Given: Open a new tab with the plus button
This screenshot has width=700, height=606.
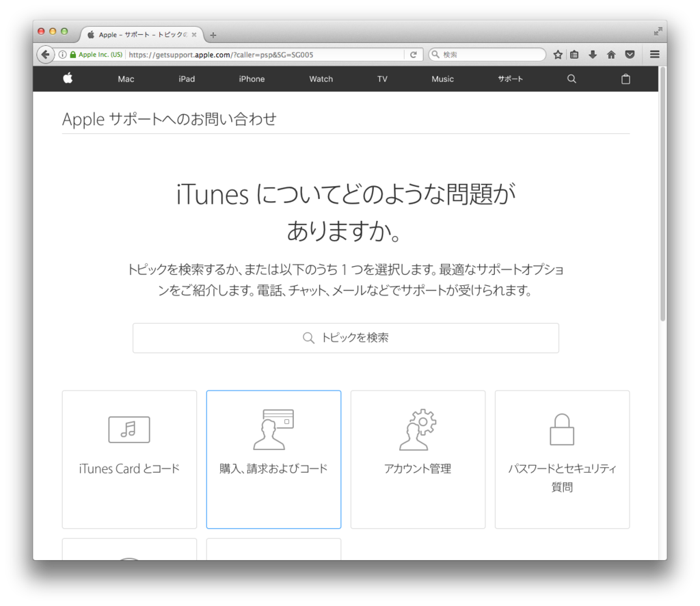Looking at the screenshot, I should point(213,35).
